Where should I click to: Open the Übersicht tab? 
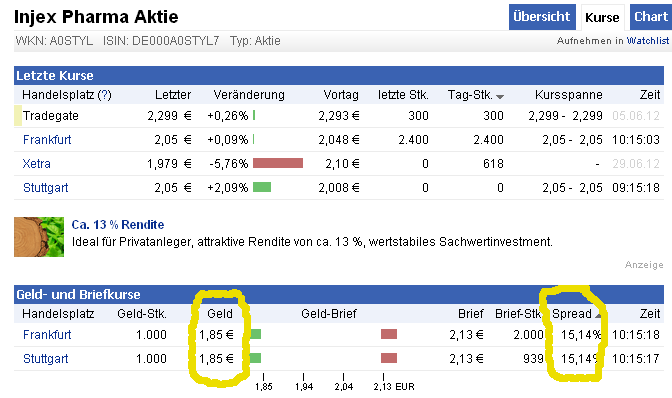(x=541, y=17)
